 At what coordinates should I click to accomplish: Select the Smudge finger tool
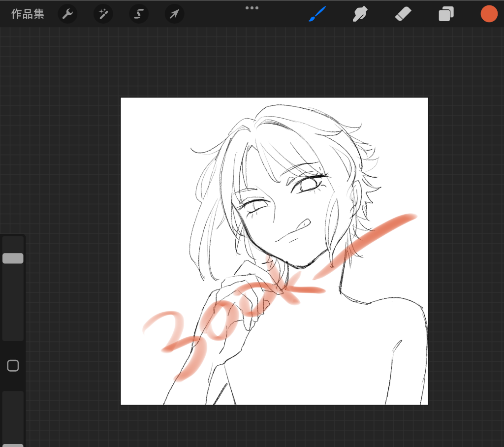coord(360,14)
